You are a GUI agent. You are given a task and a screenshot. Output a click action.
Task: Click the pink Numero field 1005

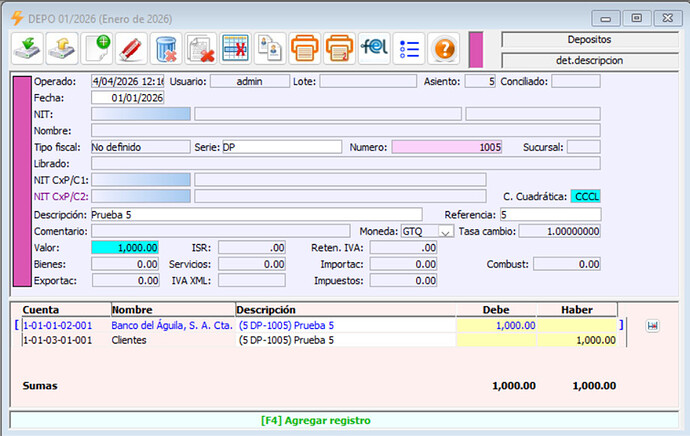[x=447, y=147]
